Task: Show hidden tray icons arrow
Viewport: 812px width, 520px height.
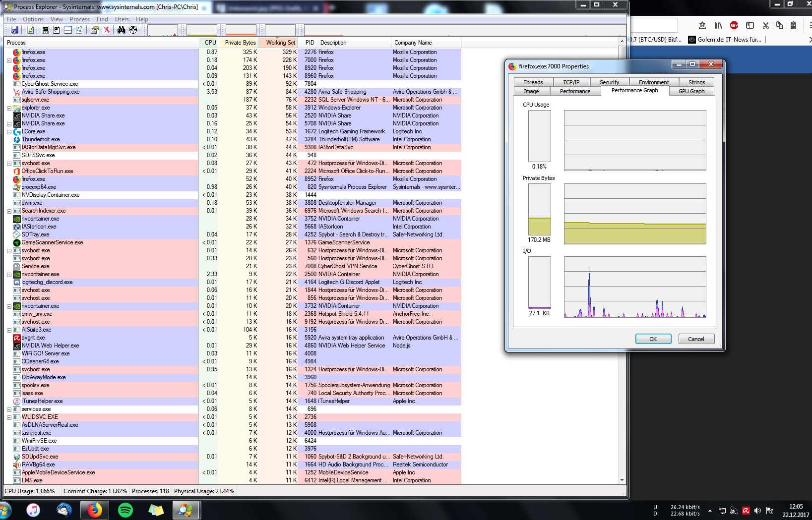Action: 710,511
